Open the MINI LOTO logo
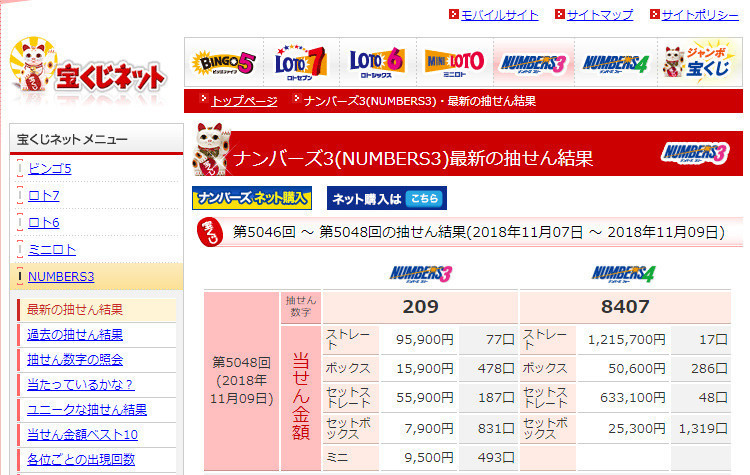This screenshot has height=475, width=750. [454, 63]
